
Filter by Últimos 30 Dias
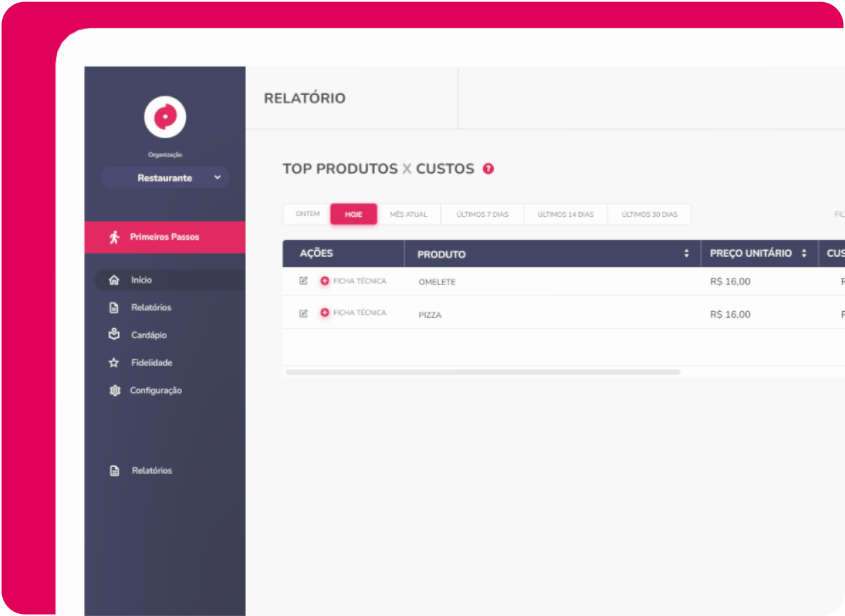click(x=649, y=214)
